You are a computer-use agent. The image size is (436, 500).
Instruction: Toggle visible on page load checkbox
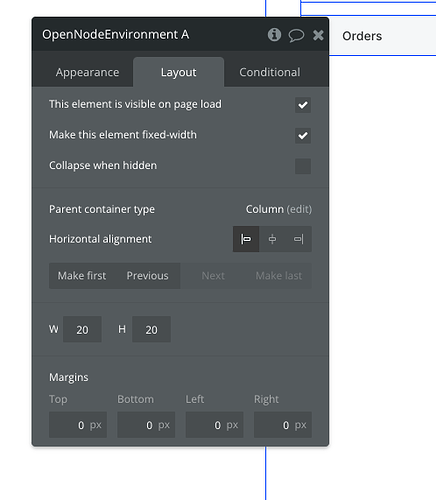(x=303, y=105)
